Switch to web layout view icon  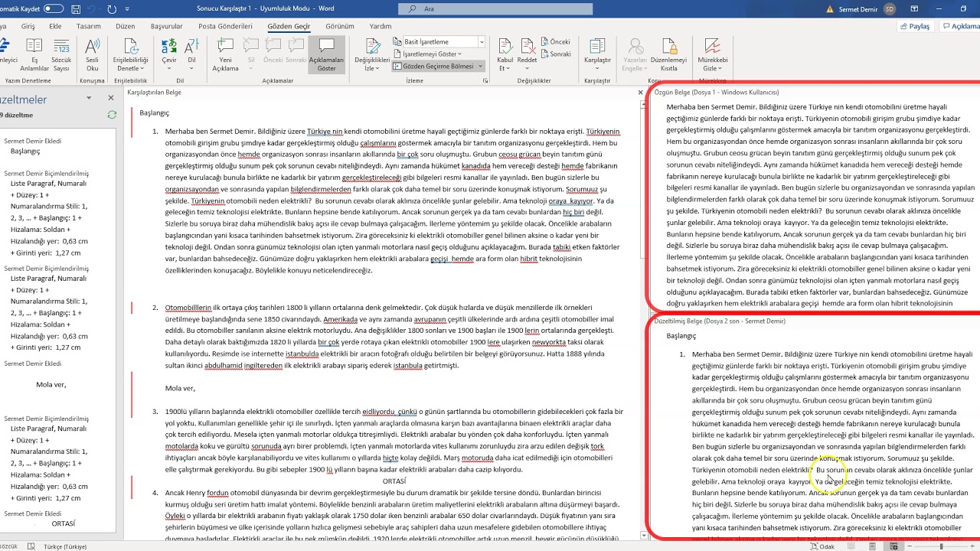pyautogui.click(x=893, y=546)
